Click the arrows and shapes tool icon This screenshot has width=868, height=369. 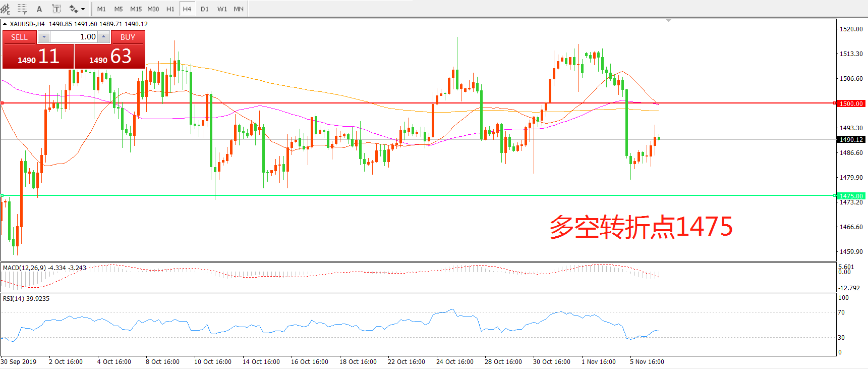click(x=74, y=9)
